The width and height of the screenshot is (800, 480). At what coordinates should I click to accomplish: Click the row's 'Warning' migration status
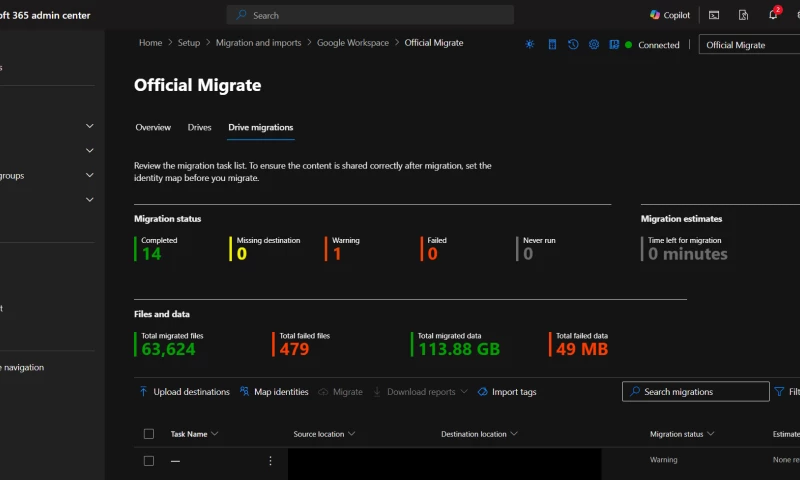pyautogui.click(x=664, y=460)
